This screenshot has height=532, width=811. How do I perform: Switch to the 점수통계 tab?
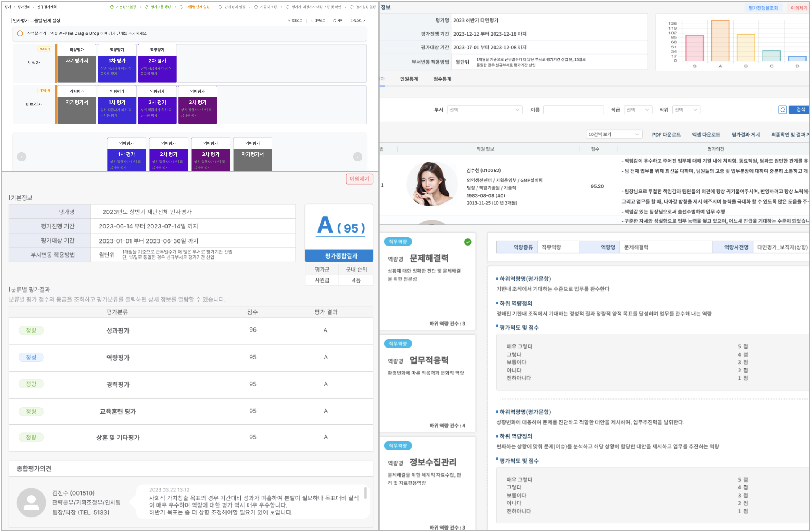click(x=442, y=79)
